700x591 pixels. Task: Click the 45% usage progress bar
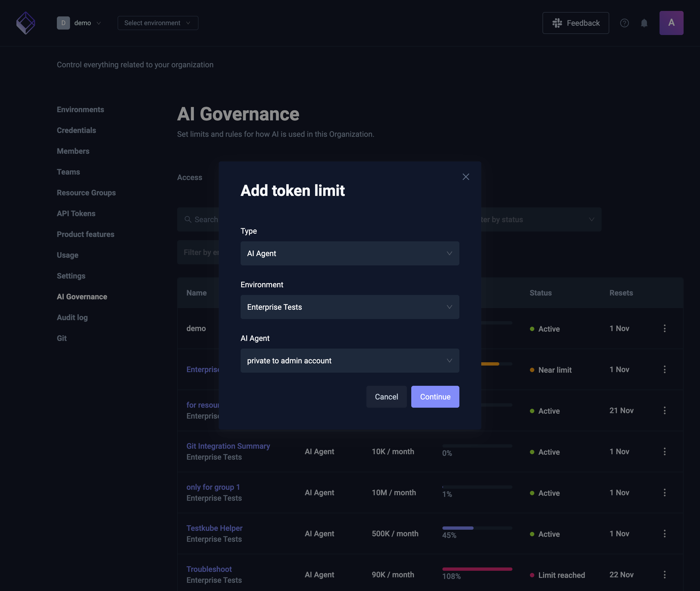tap(477, 528)
